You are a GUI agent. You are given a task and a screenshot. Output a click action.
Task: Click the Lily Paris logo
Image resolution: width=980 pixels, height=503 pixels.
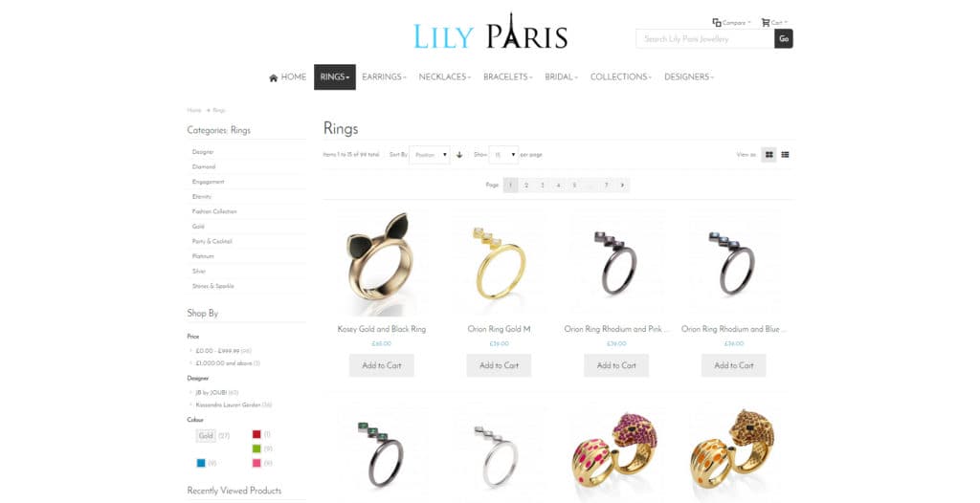point(491,32)
